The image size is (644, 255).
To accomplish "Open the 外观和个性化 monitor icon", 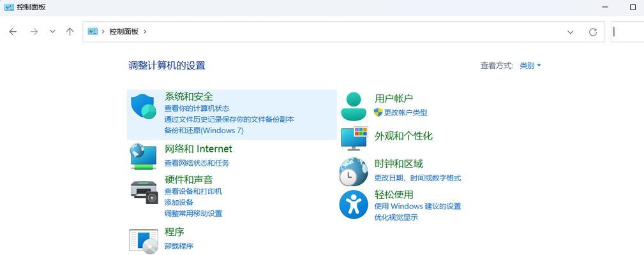I will (354, 138).
